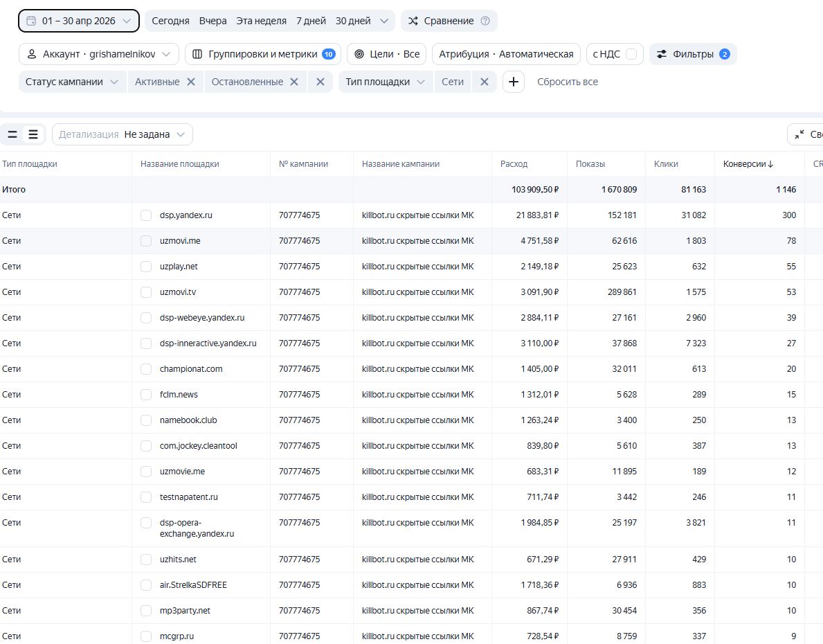Viewport: 823px width, 644px height.
Task: Select the '7 дней' period preset
Action: tap(311, 21)
